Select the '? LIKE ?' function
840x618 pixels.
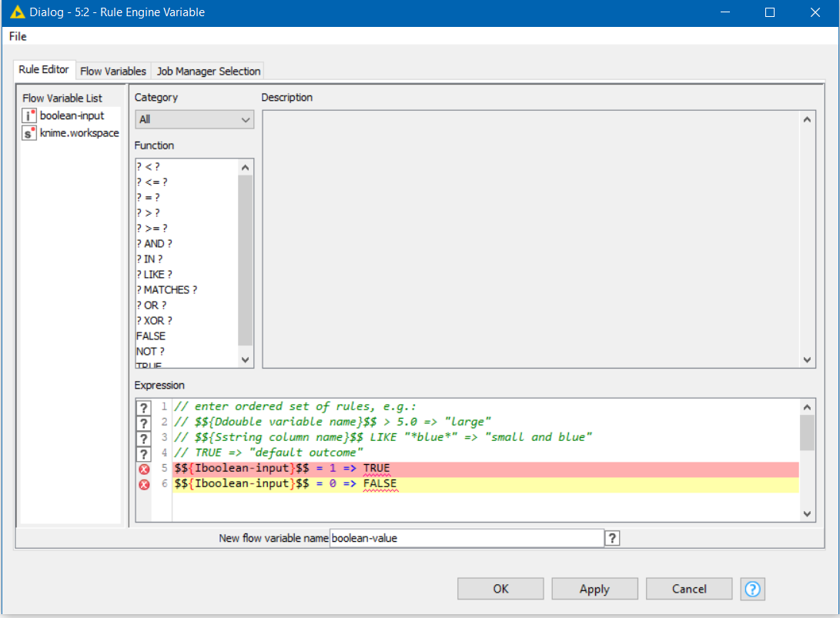(154, 275)
